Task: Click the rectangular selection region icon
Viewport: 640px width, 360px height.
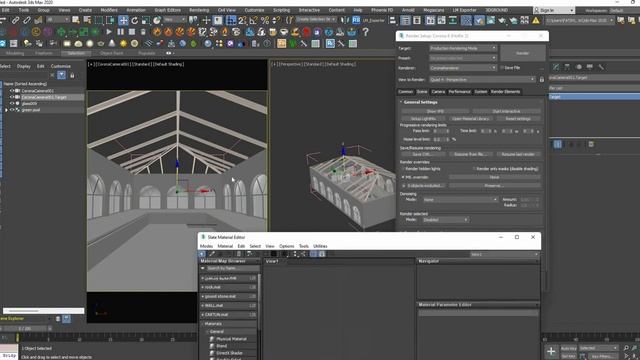Action: click(99, 20)
